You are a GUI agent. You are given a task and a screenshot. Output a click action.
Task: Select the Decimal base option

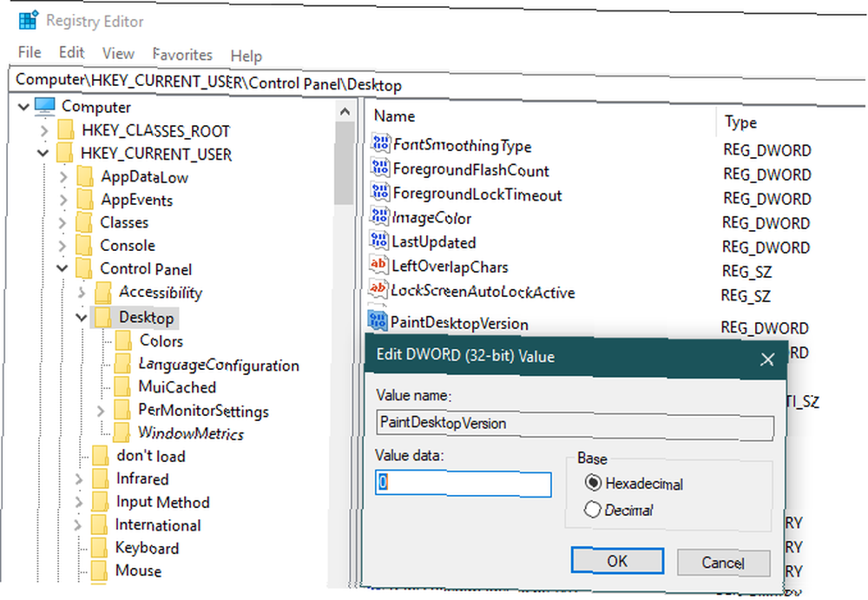pos(592,509)
